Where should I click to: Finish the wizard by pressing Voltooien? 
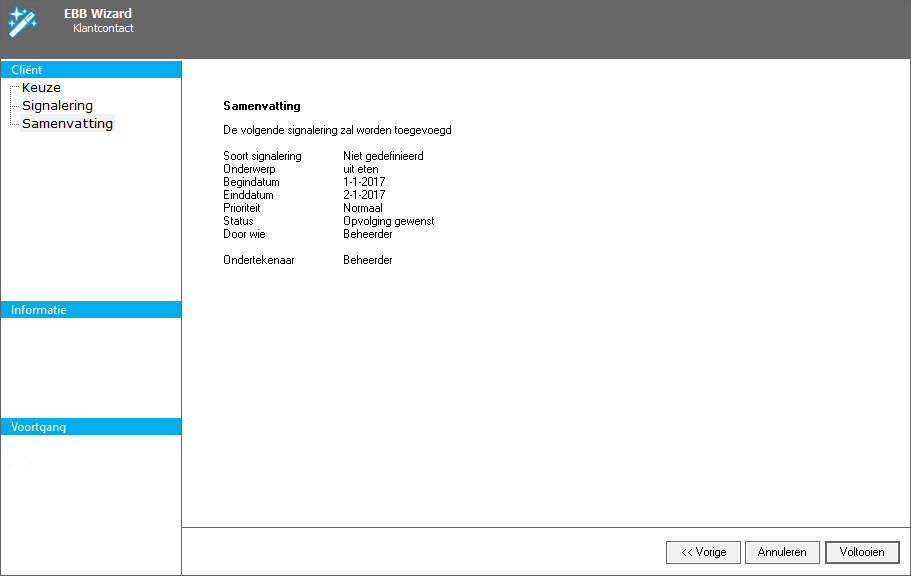[x=862, y=552]
